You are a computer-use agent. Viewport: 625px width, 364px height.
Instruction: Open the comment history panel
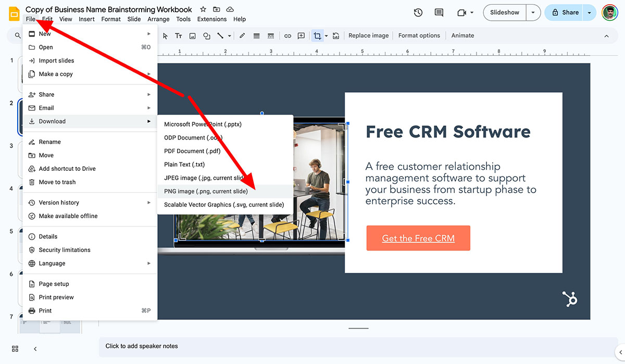(439, 12)
